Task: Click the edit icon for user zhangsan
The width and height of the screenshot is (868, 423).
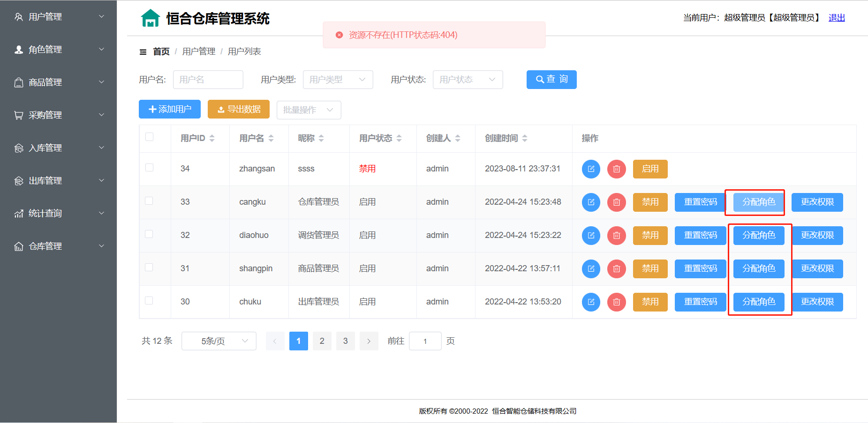Action: 591,169
